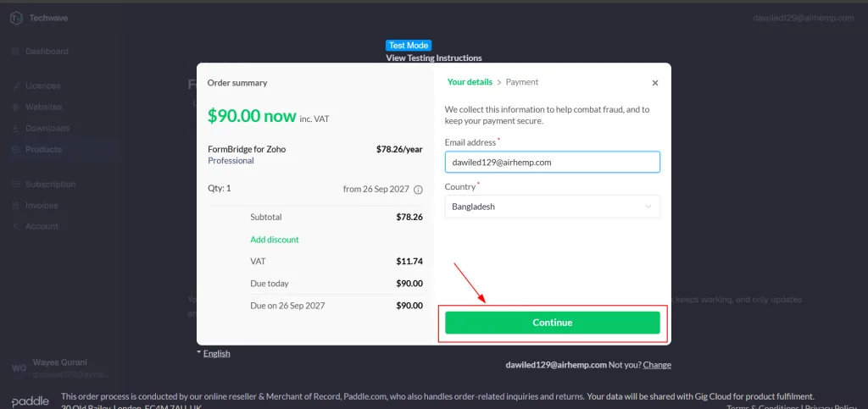868x409 pixels.
Task: Click the FormBridge for Zoho product name
Action: pos(247,149)
